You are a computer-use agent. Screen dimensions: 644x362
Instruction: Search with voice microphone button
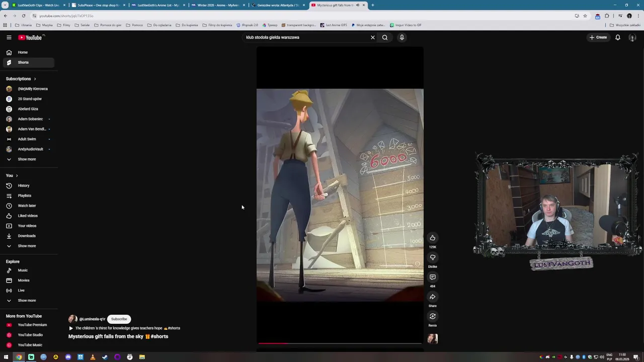pos(402,37)
